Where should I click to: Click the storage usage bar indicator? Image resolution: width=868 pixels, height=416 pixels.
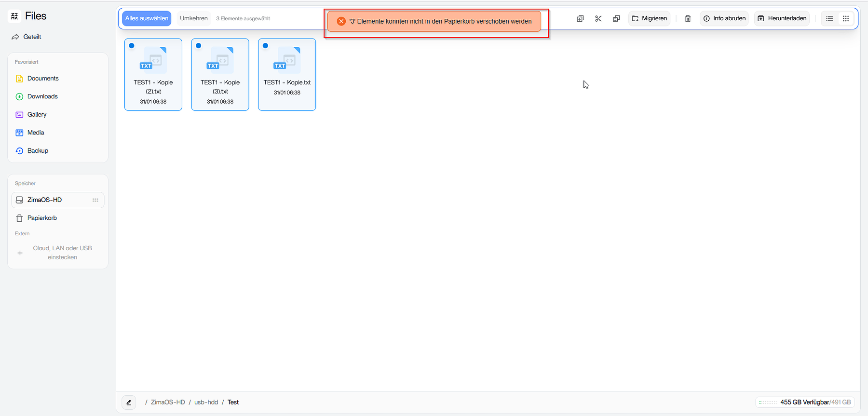click(x=768, y=402)
